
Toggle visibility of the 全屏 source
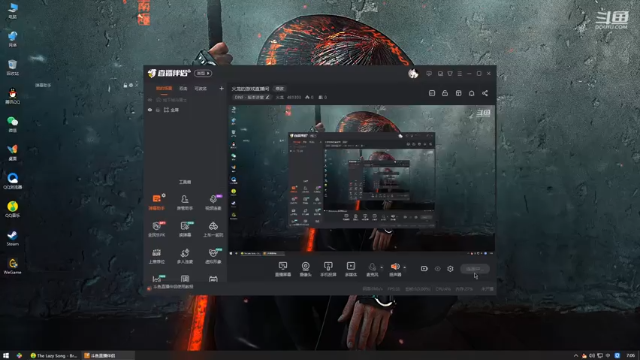pos(150,110)
